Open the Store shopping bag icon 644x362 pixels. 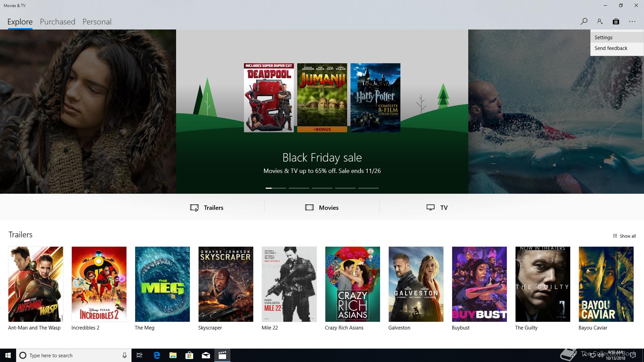(x=616, y=21)
